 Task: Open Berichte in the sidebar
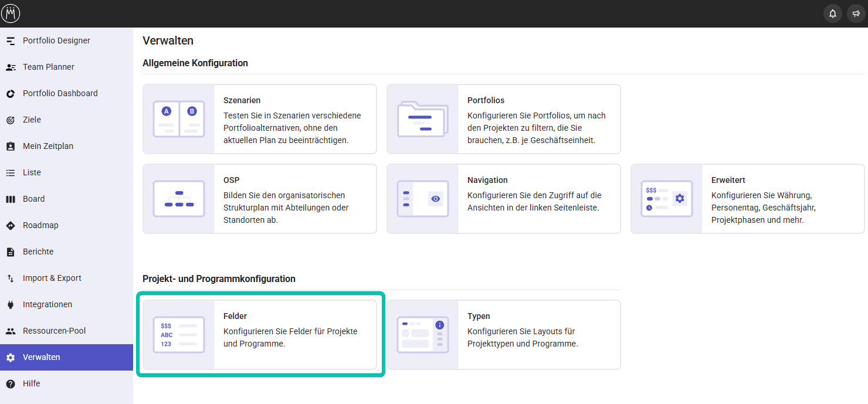click(38, 252)
